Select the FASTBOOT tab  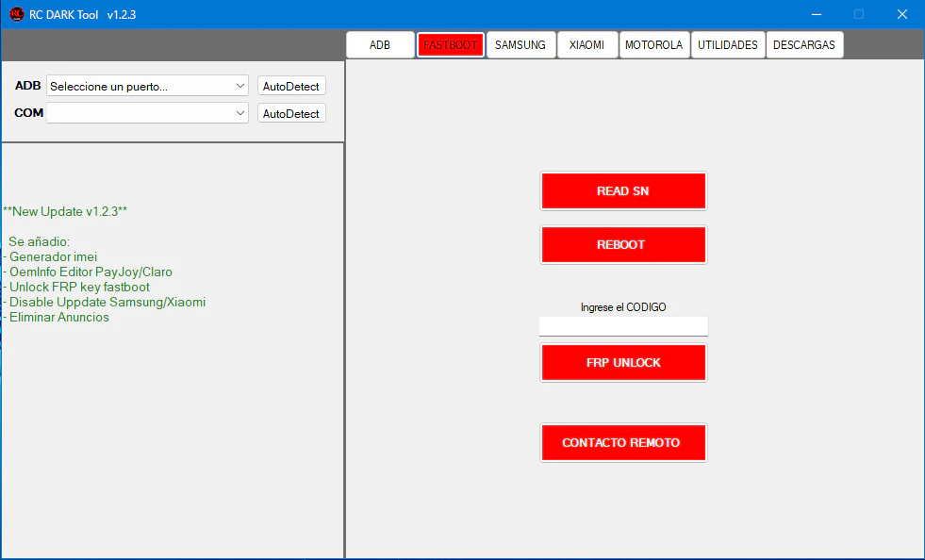pyautogui.click(x=450, y=45)
